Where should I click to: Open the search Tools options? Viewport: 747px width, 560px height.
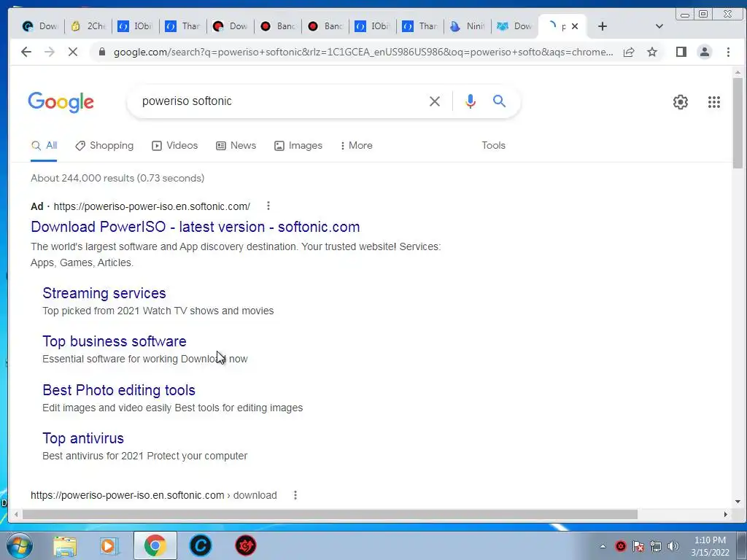pos(494,146)
